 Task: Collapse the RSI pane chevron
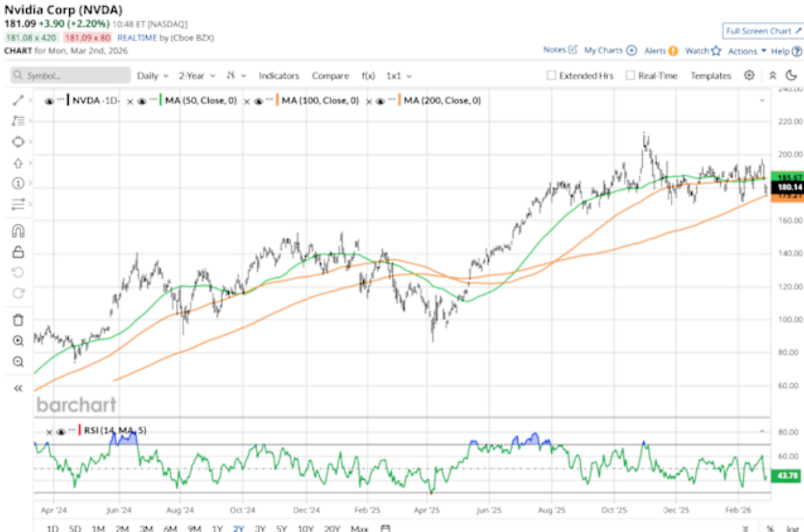762,431
